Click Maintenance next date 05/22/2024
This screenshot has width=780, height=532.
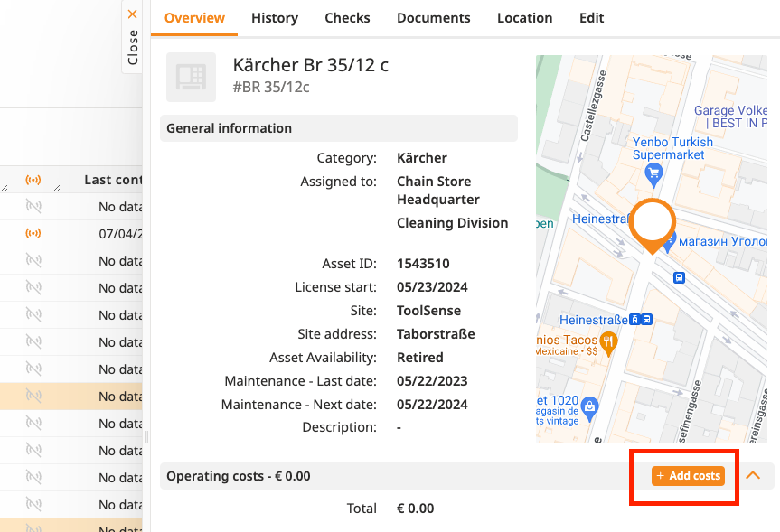432,405
